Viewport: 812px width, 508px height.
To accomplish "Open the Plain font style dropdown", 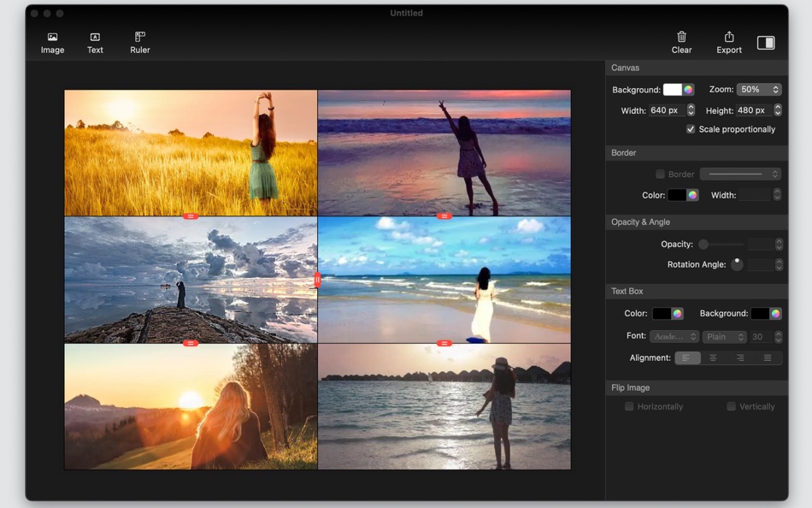I will (x=725, y=337).
